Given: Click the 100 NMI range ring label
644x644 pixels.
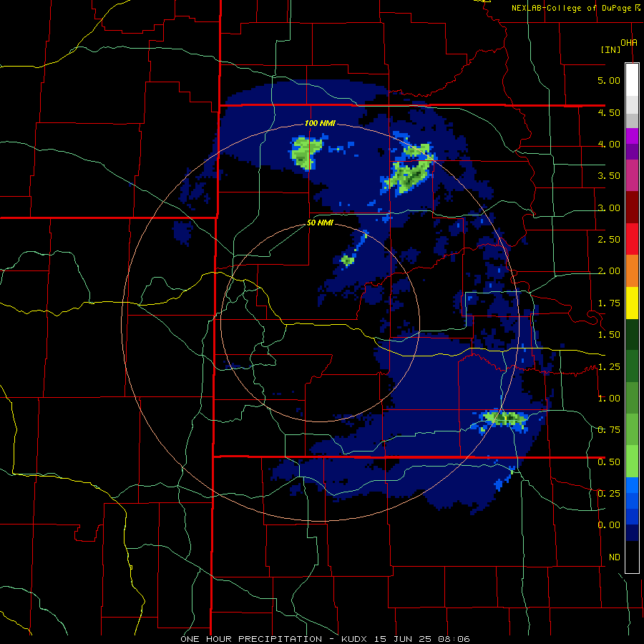Looking at the screenshot, I should pyautogui.click(x=320, y=123).
